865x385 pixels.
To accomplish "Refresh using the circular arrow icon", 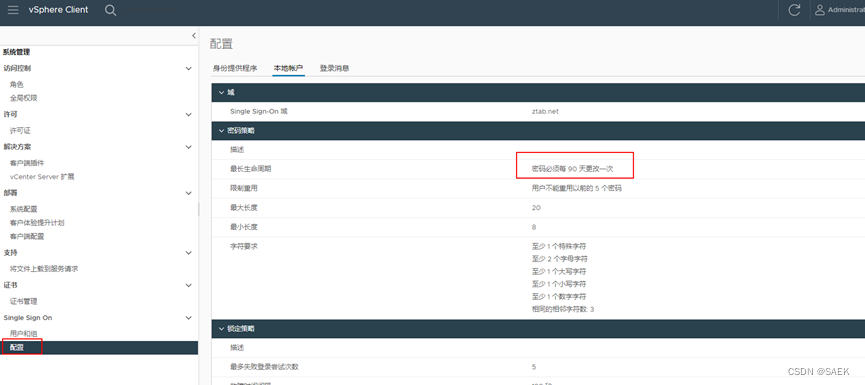I will coord(794,10).
